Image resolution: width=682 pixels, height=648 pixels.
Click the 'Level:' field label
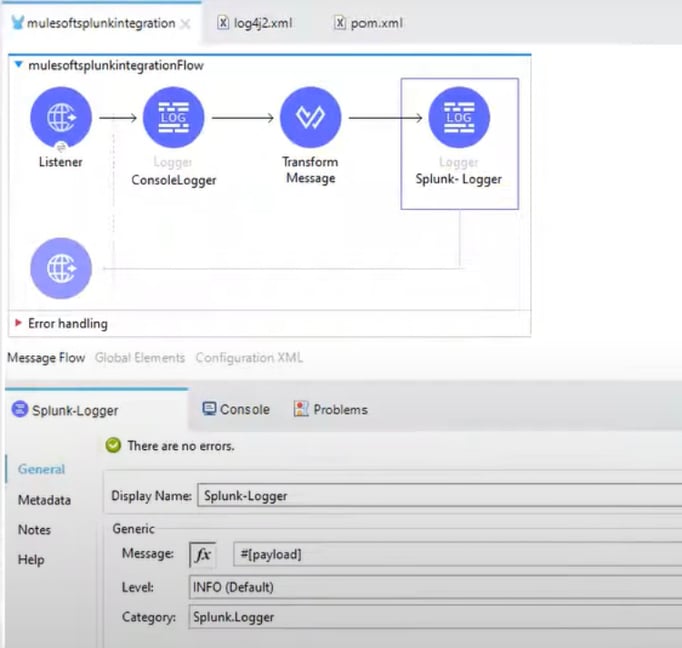[x=137, y=587]
